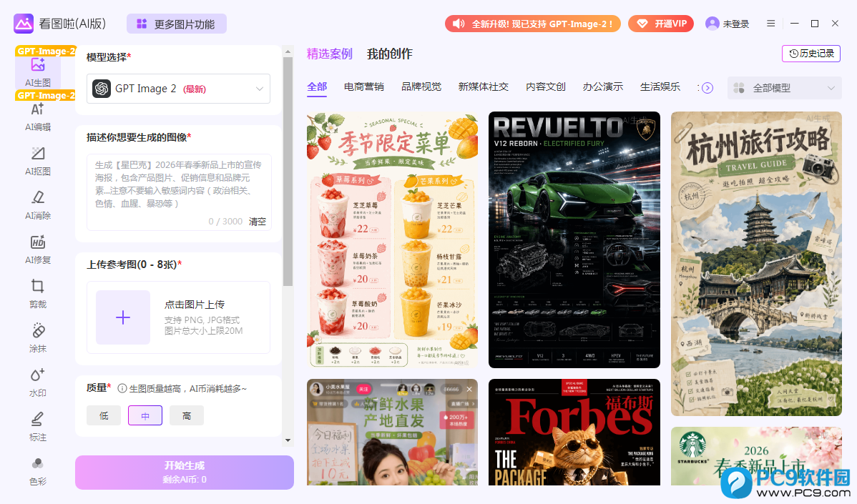Click the plus icon to upload image
The image size is (857, 504).
coord(123,317)
